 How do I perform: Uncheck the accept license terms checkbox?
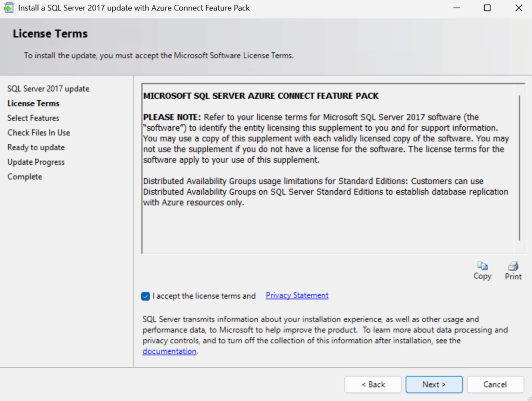point(145,296)
